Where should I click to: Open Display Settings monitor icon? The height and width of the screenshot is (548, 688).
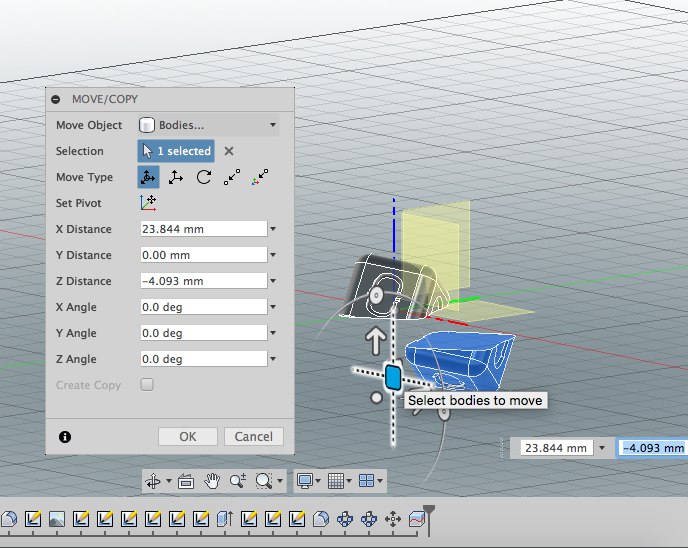tap(305, 481)
